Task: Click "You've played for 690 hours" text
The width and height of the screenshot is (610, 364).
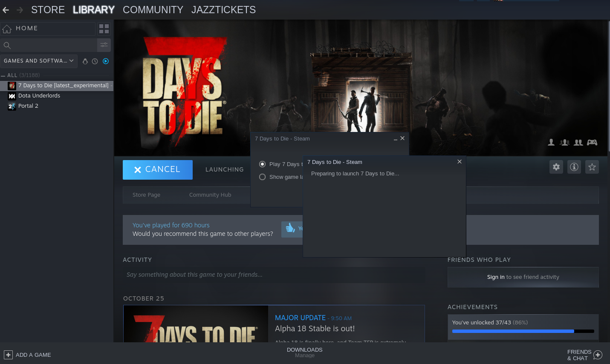Action: tap(171, 225)
